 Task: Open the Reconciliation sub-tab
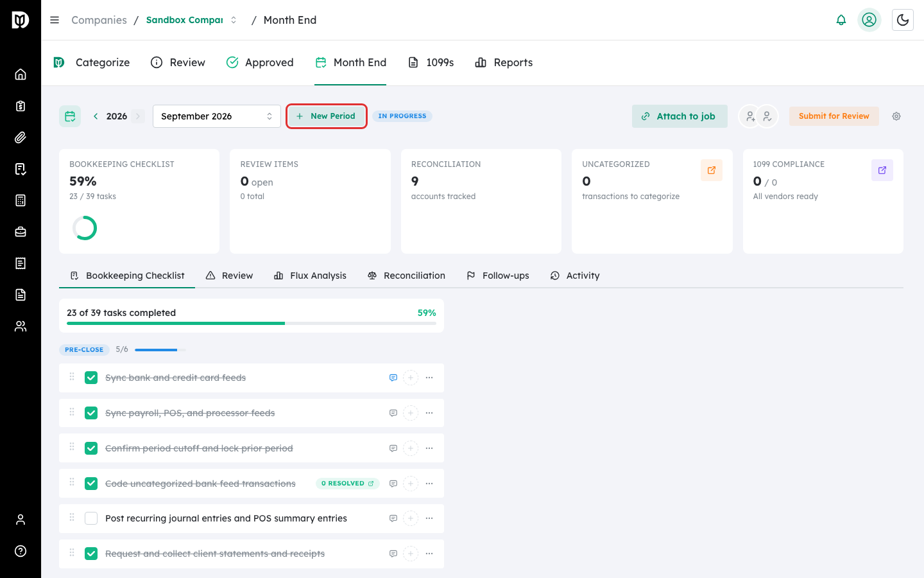tap(406, 276)
